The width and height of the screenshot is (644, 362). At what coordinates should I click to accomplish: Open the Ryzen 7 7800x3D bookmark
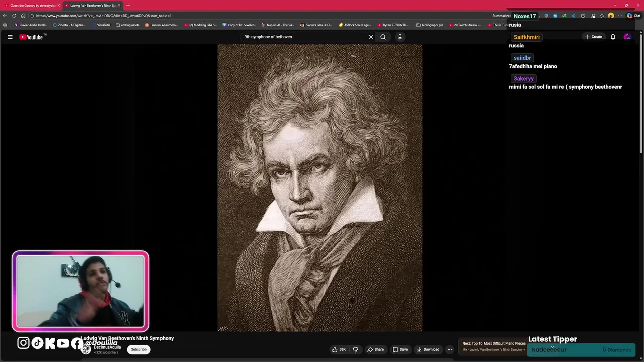pos(393,25)
